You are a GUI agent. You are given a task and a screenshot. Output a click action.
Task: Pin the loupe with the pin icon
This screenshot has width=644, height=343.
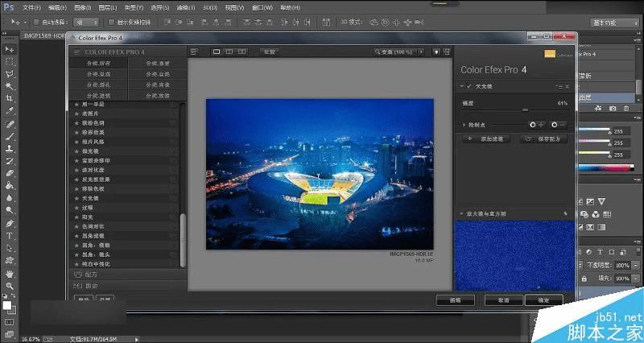tap(566, 213)
